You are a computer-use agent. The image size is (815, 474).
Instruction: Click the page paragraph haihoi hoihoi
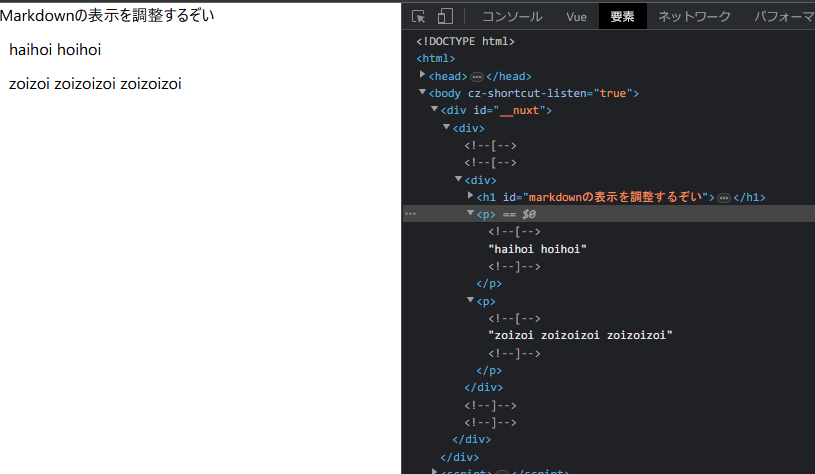point(55,50)
